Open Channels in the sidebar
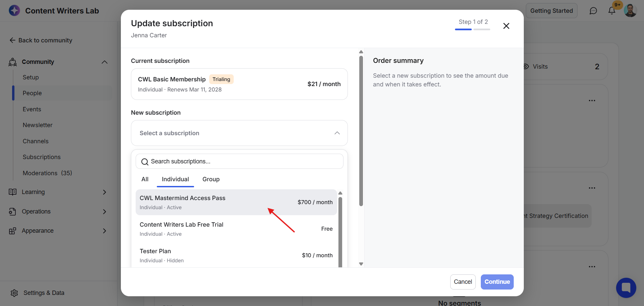 36,141
